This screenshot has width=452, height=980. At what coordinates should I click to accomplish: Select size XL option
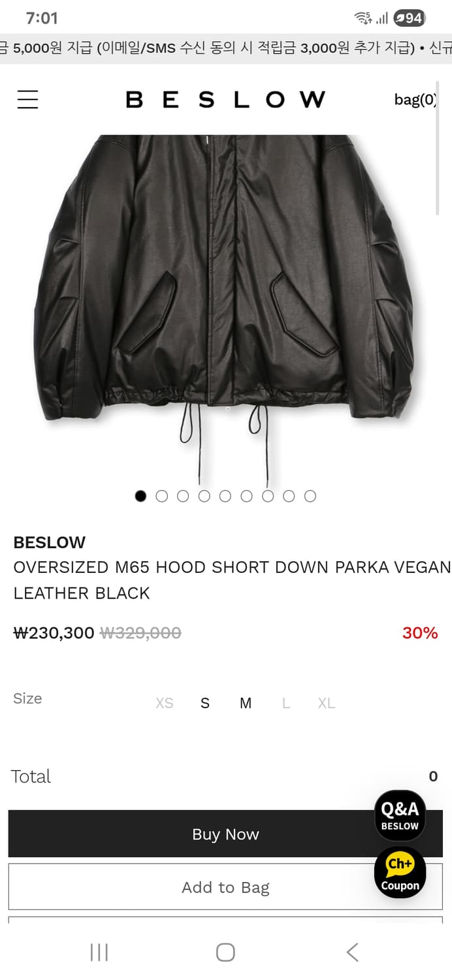point(327,703)
